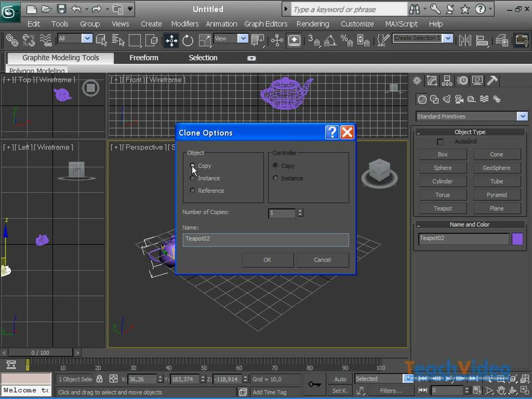532x399 pixels.
Task: Toggle the selection lock padlock icon
Action: pyautogui.click(x=99, y=379)
